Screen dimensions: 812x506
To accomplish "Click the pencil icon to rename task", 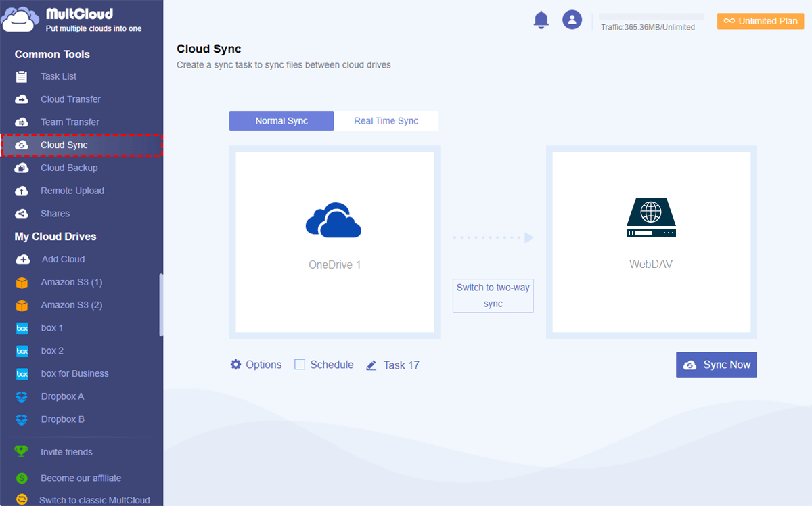I will coord(371,365).
